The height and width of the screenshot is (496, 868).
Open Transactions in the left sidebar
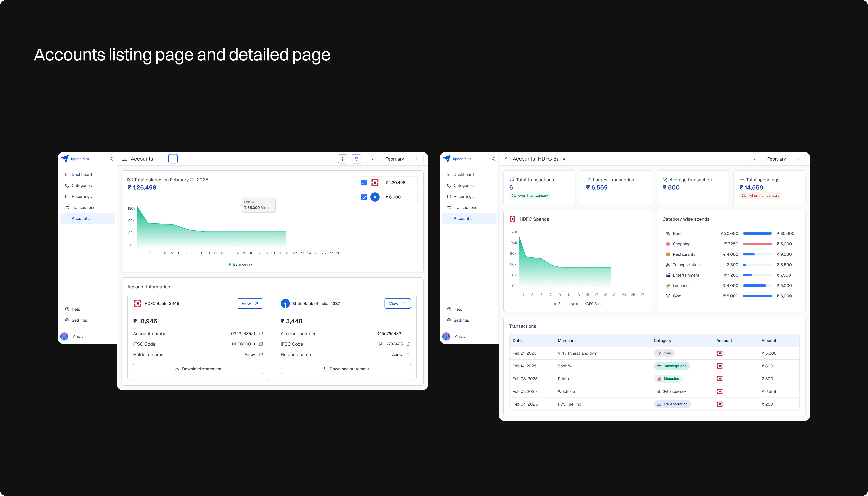(83, 207)
